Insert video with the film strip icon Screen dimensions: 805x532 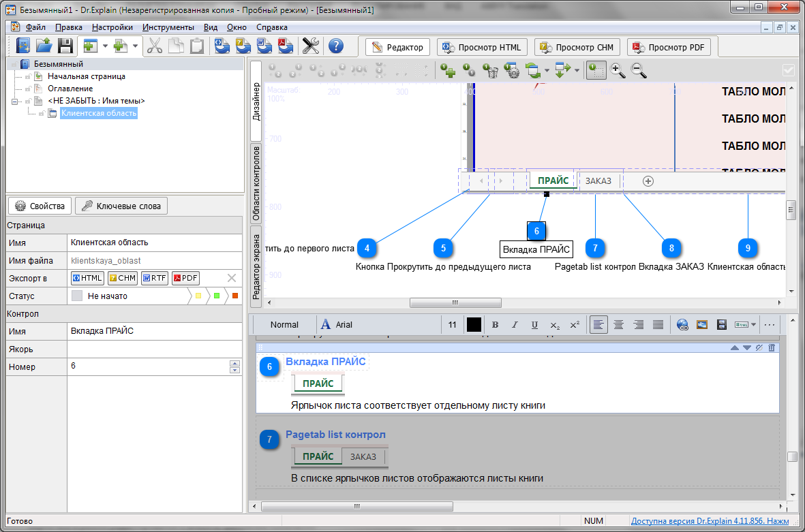coord(721,325)
